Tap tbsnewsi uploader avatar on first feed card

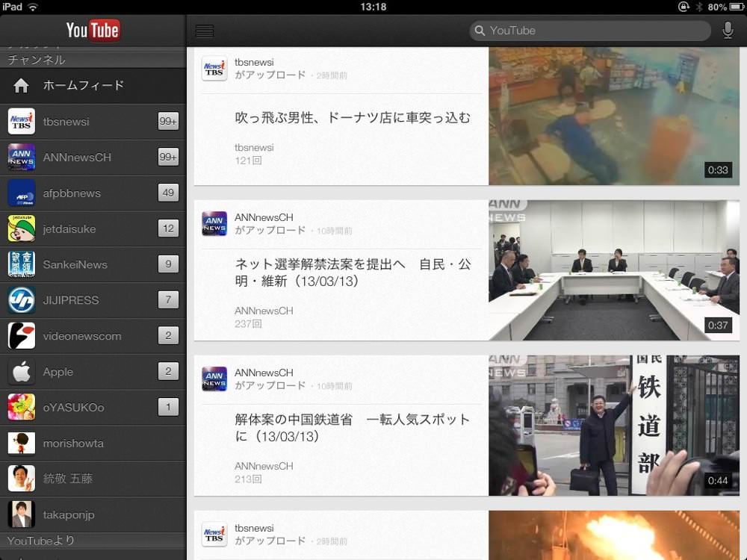click(214, 69)
